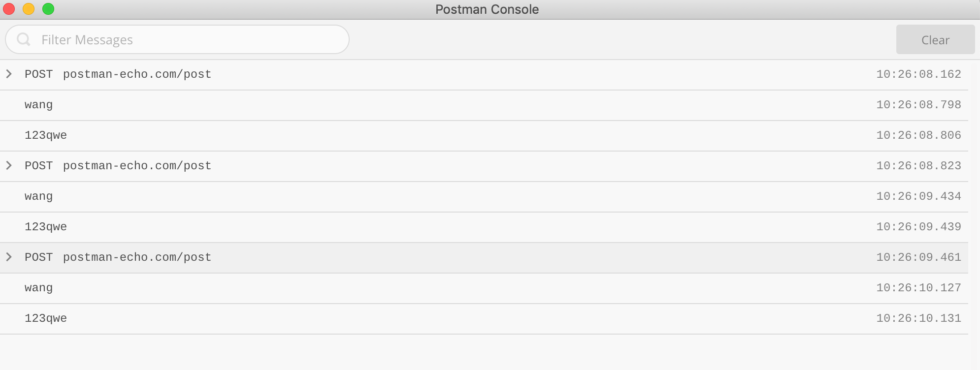Click the magnifier search icon

[24, 39]
